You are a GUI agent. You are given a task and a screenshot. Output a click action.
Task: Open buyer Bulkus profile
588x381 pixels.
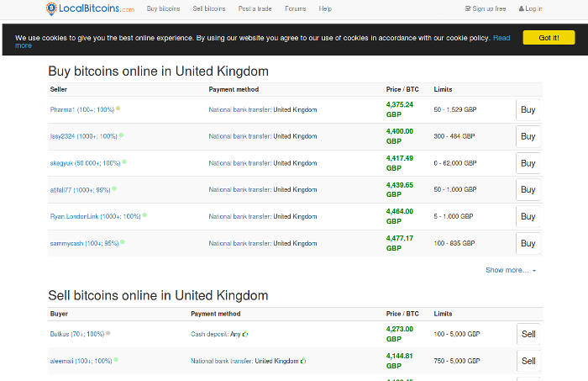point(77,334)
